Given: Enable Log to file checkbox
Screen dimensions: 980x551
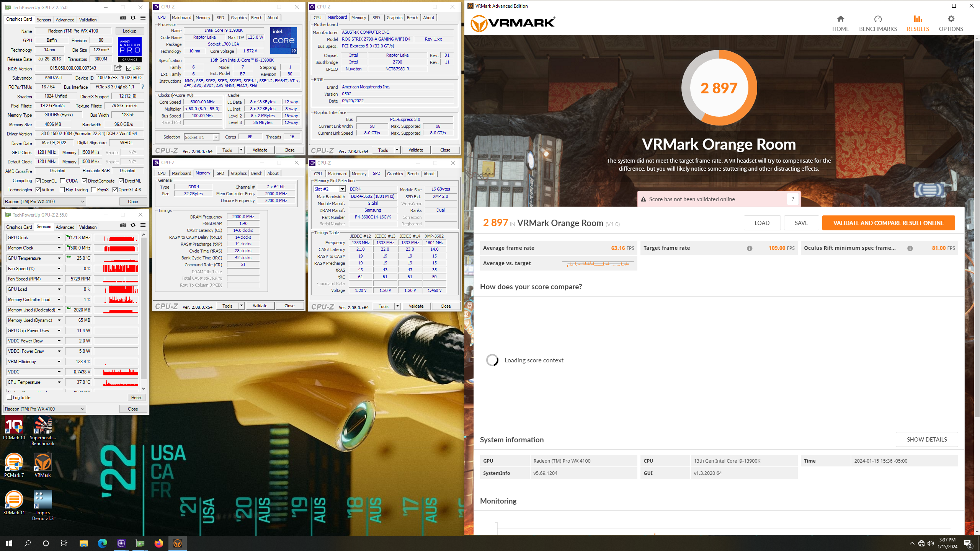Looking at the screenshot, I should click(10, 398).
